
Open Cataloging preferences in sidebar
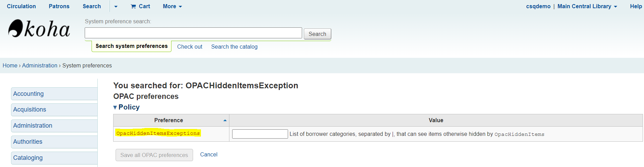(x=54, y=158)
